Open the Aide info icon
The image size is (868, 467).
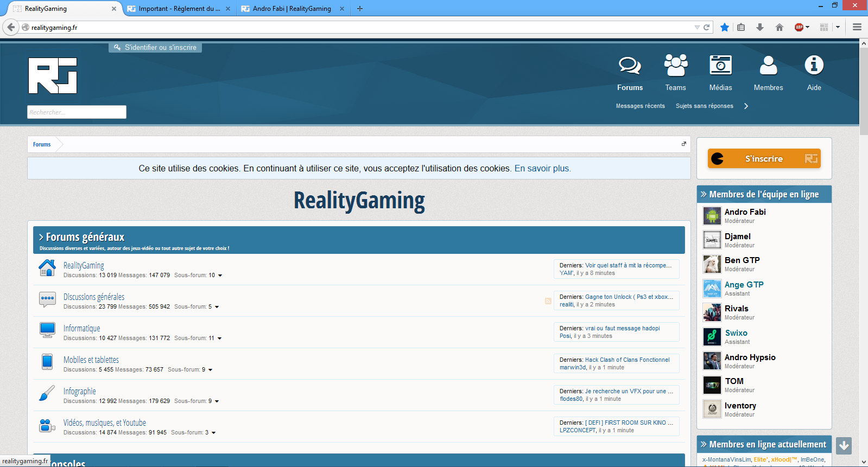point(814,65)
